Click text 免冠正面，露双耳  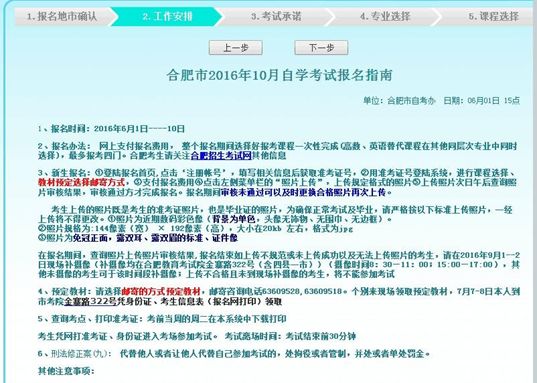point(107,238)
